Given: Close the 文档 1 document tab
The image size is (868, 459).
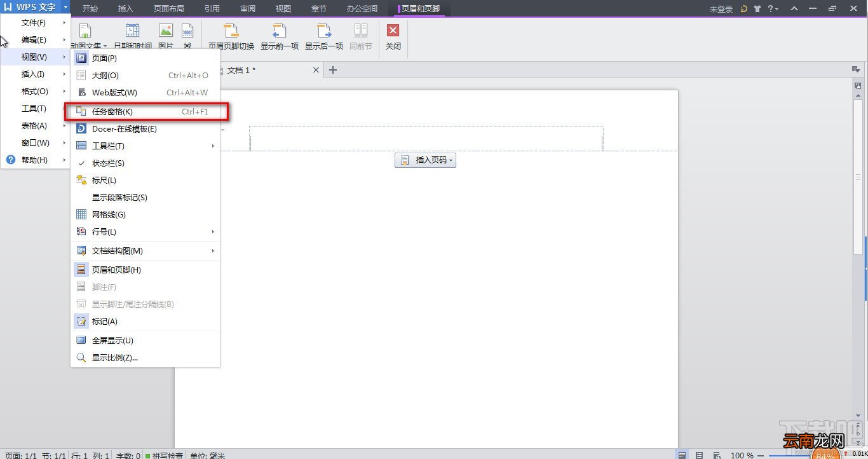Looking at the screenshot, I should pyautogui.click(x=316, y=70).
